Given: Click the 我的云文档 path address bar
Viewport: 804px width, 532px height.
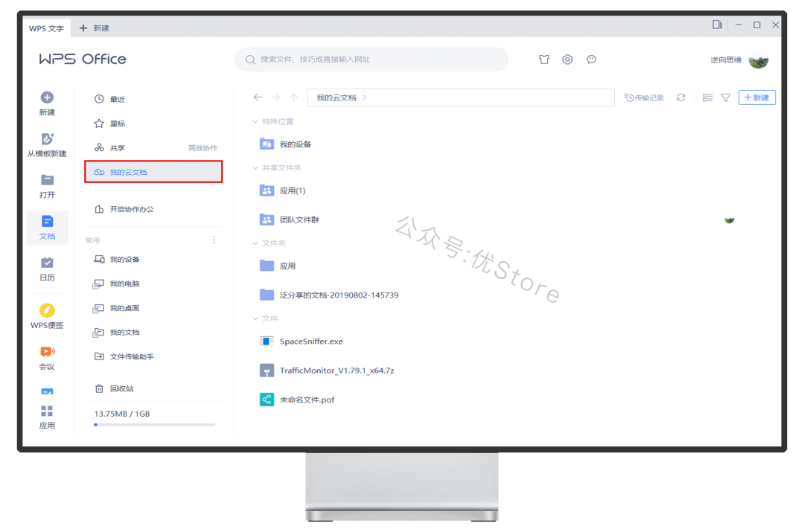Looking at the screenshot, I should (x=461, y=97).
